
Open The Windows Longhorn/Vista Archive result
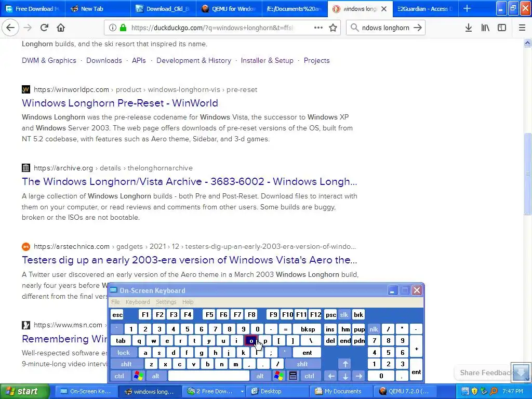[189, 181]
